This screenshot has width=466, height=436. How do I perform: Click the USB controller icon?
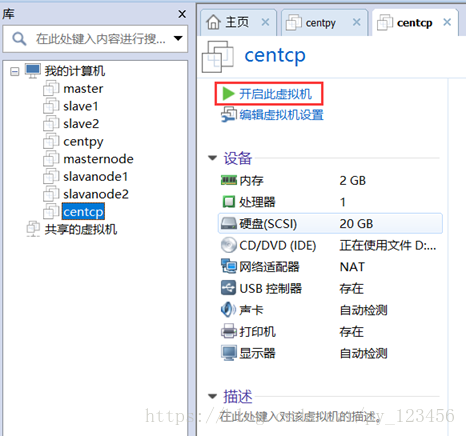click(229, 288)
